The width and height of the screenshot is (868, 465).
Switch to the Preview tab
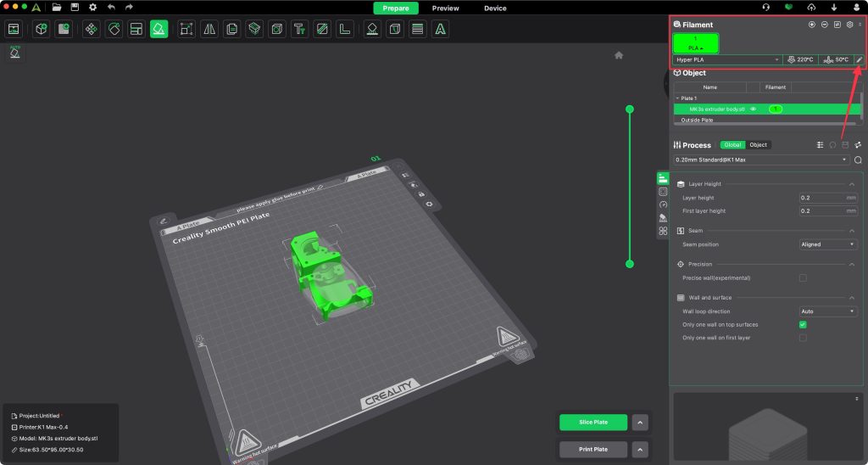(x=445, y=8)
